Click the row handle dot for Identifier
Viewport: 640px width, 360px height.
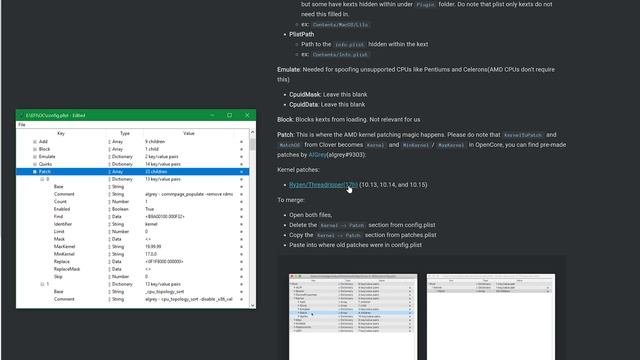click(241, 224)
